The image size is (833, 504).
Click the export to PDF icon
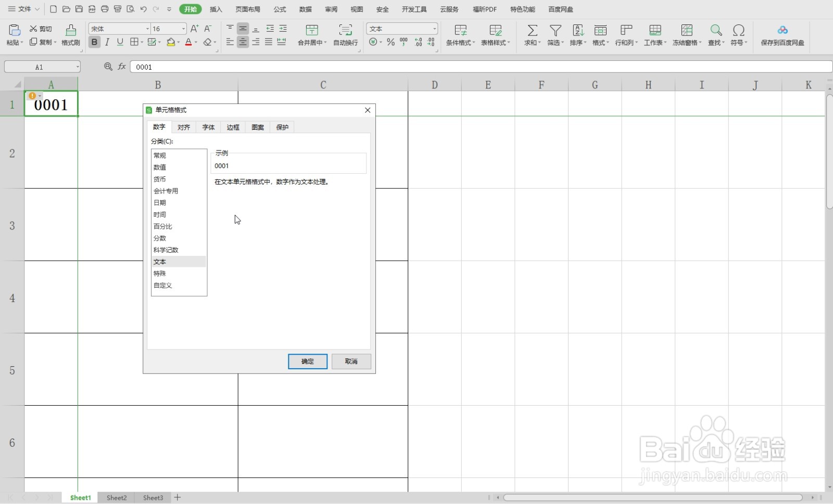tap(92, 9)
